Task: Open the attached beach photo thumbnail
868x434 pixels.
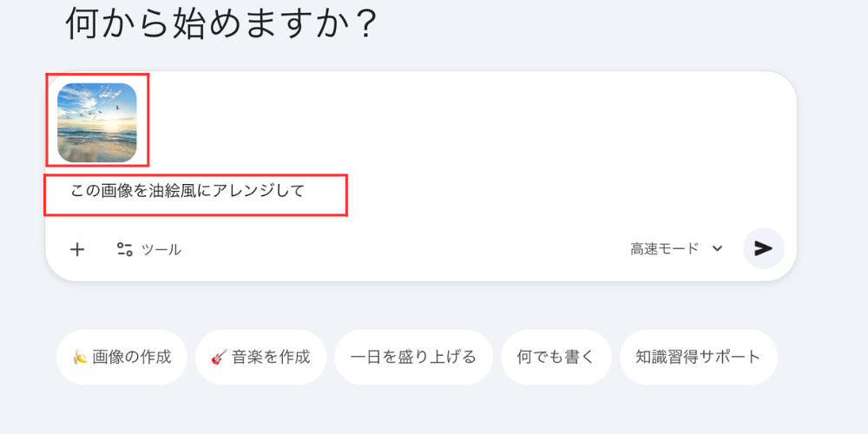Action: tap(97, 122)
